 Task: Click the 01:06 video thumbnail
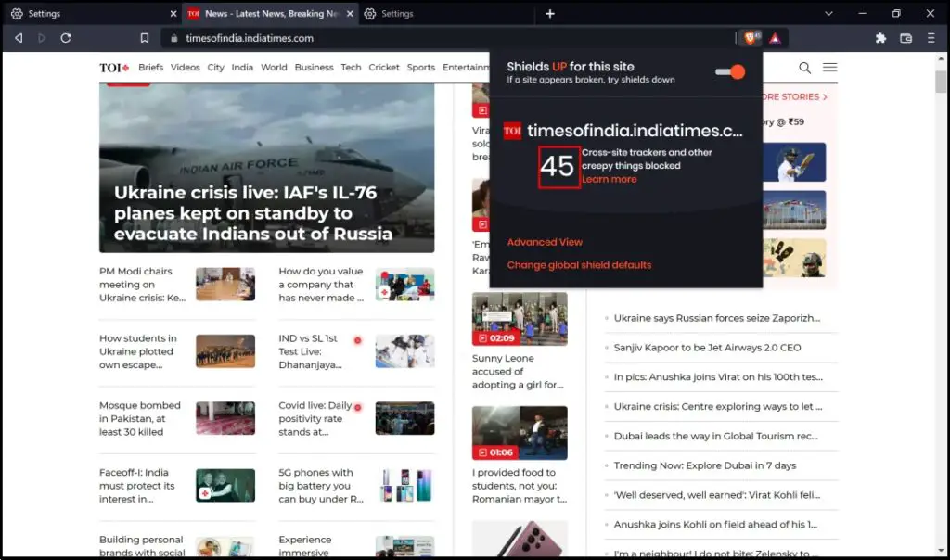[520, 433]
